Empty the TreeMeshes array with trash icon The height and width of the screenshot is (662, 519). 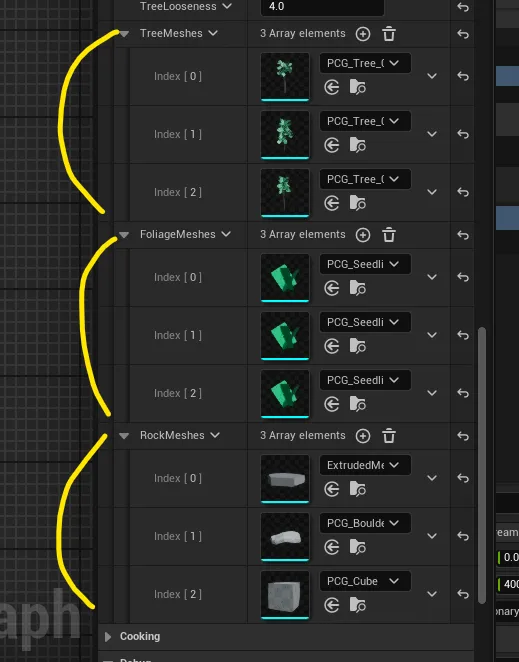(389, 34)
